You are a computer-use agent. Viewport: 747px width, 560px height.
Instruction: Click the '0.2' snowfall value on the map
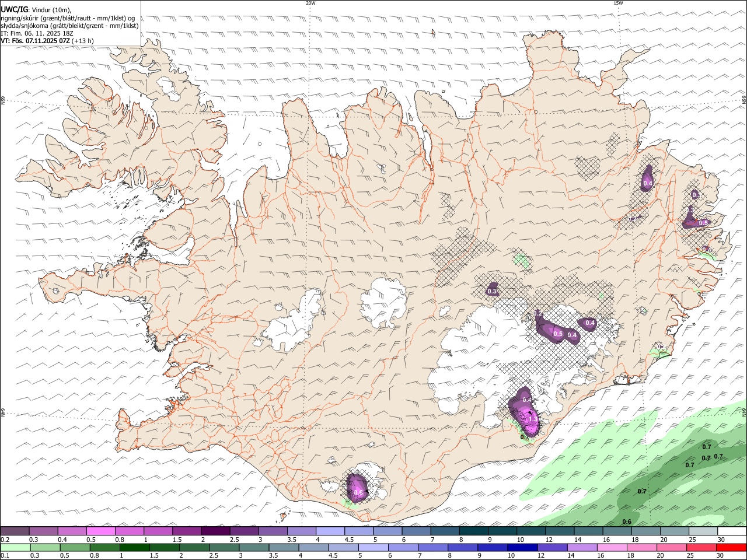click(x=539, y=314)
